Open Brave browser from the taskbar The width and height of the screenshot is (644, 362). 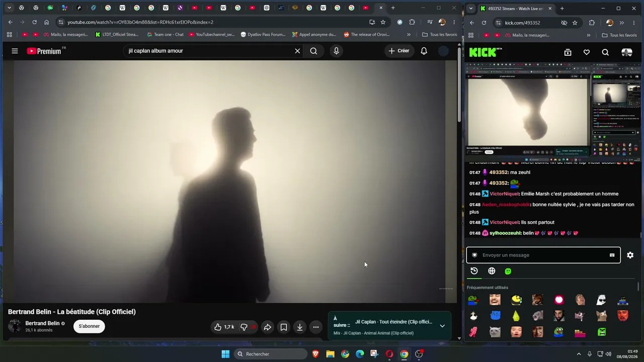click(315, 354)
